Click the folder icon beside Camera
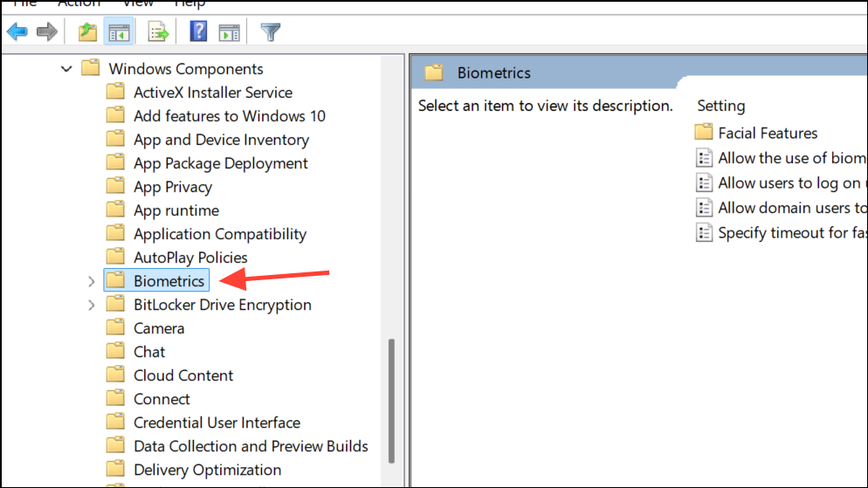Viewport: 868px width, 488px height. point(115,327)
